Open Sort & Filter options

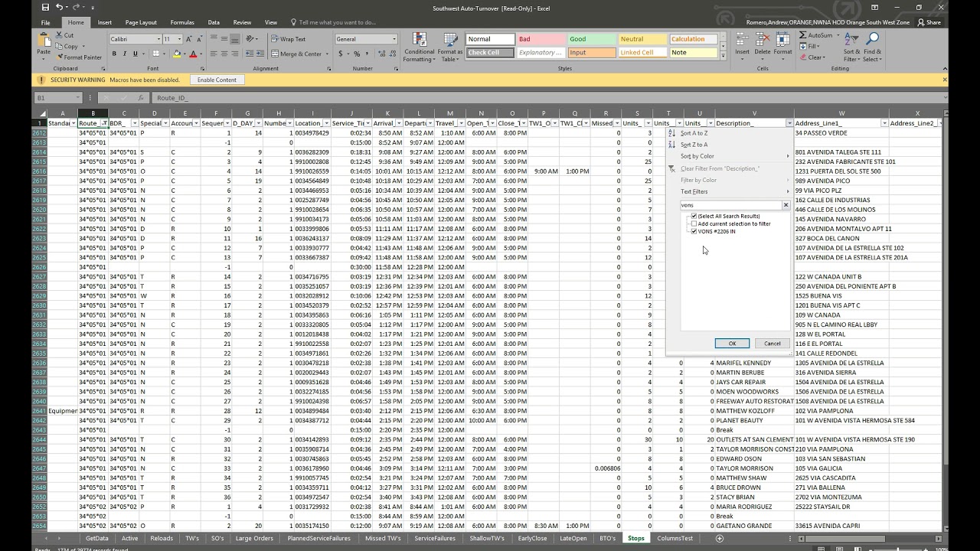pos(851,47)
